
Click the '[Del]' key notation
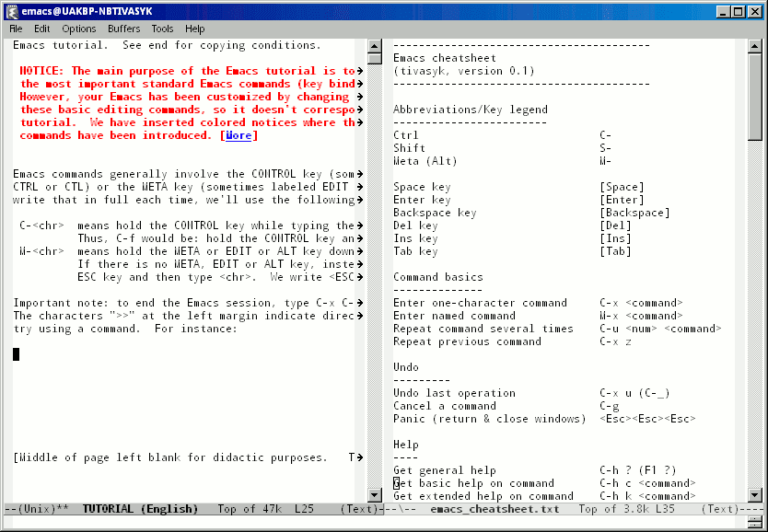point(616,226)
